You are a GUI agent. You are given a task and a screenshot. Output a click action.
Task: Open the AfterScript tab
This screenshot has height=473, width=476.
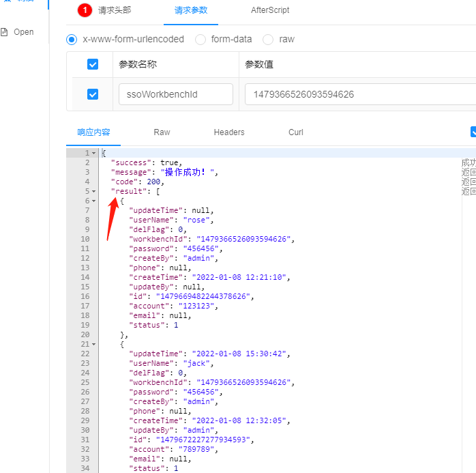click(x=270, y=10)
